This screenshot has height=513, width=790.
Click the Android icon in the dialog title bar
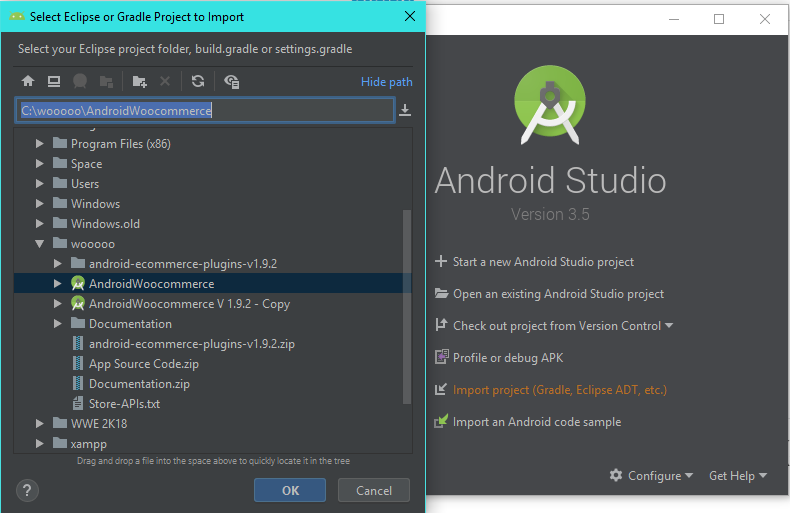(x=17, y=16)
